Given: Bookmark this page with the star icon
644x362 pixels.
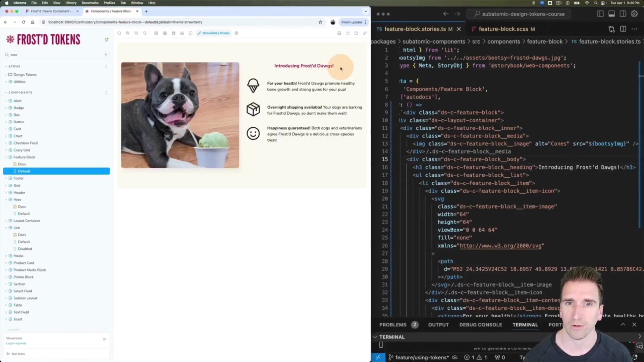Looking at the screenshot, I should pyautogui.click(x=320, y=22).
